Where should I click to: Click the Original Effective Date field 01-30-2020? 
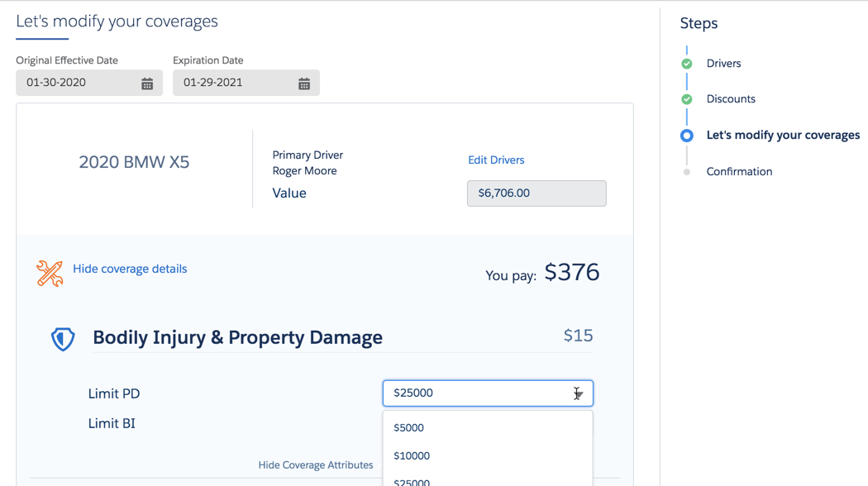(x=89, y=83)
